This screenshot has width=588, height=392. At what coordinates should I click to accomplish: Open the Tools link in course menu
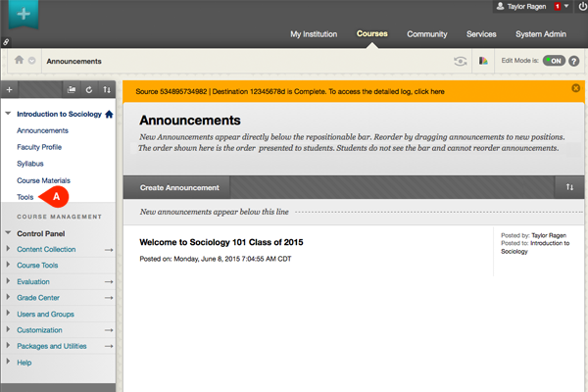(25, 197)
